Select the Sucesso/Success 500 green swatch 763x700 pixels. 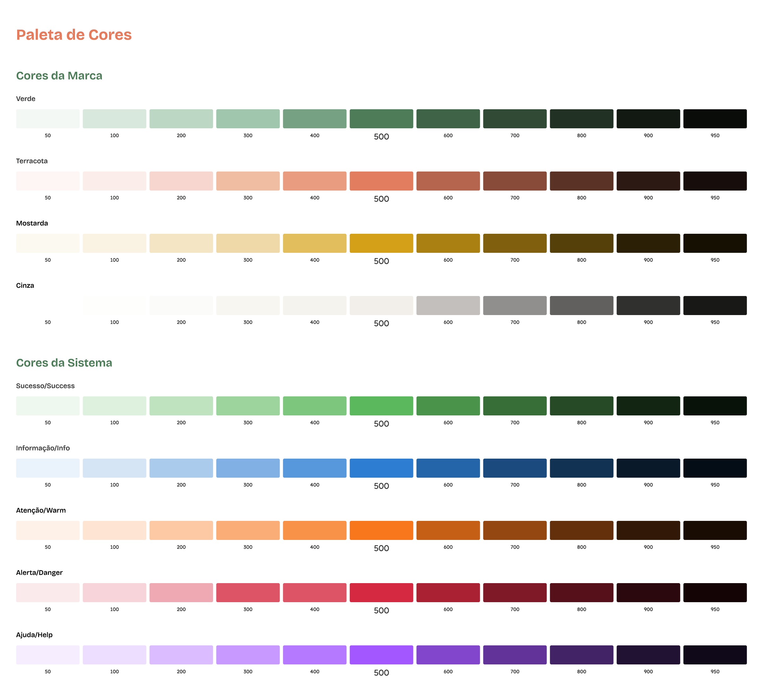[381, 406]
